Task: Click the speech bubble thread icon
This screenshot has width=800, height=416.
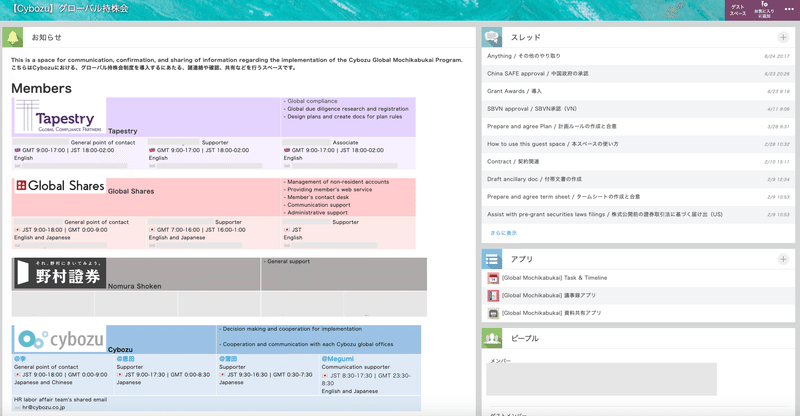Action: [x=492, y=37]
